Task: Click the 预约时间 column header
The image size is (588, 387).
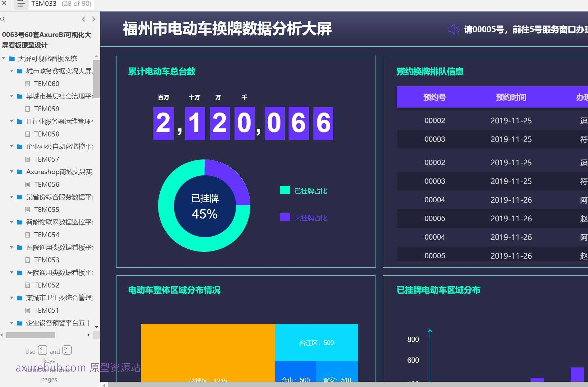Action: tap(511, 97)
